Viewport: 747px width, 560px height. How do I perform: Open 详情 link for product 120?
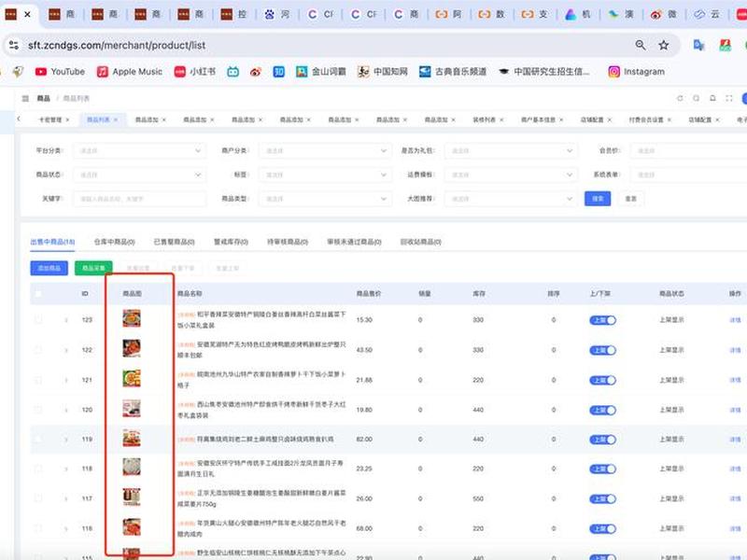(x=735, y=410)
